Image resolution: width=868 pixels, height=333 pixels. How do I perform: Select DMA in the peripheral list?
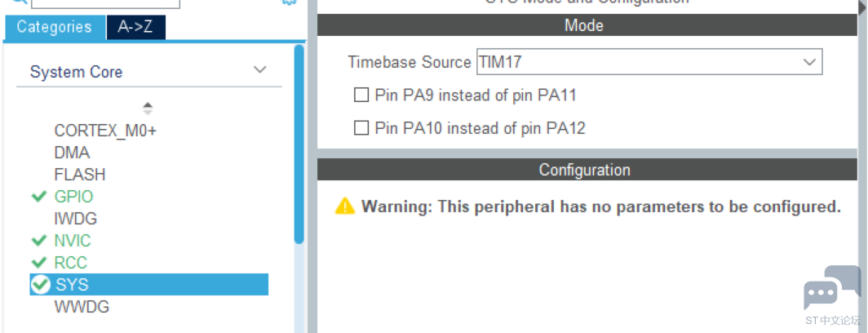pos(72,153)
